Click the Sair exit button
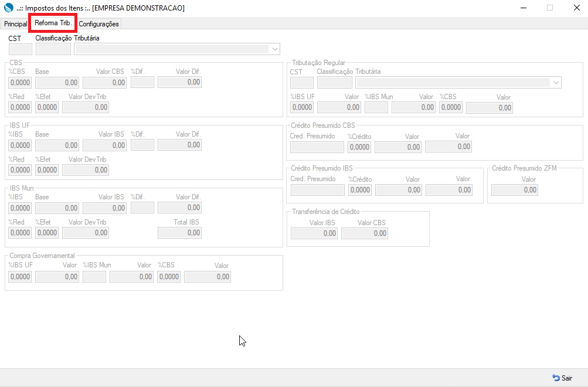 562,378
